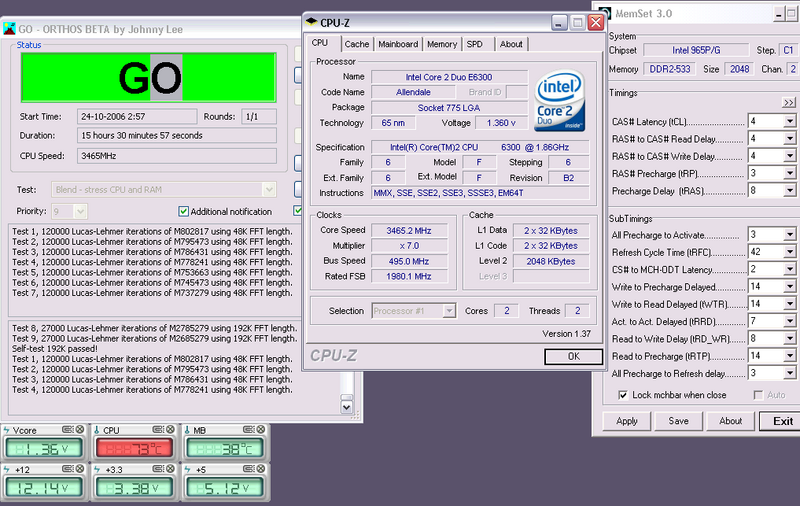Image resolution: width=800 pixels, height=506 pixels.
Task: Open ORTHOS Test type dropdown
Action: 269,190
